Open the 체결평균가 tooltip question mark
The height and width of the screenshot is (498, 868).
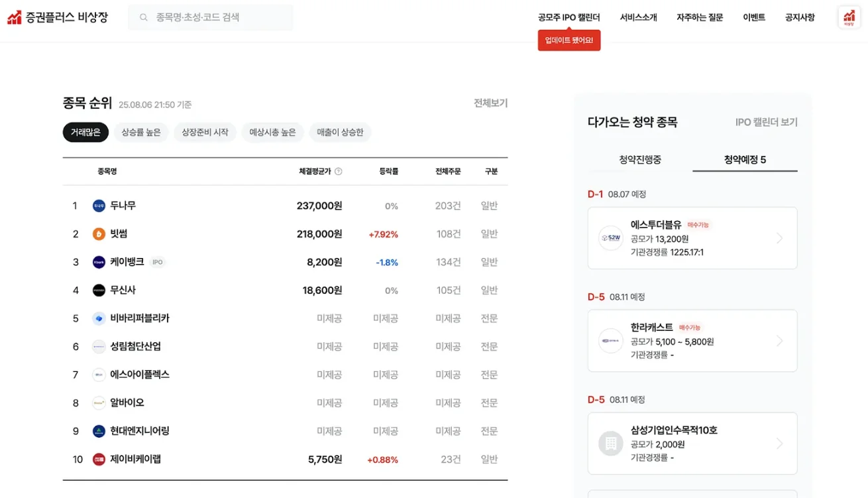(338, 170)
